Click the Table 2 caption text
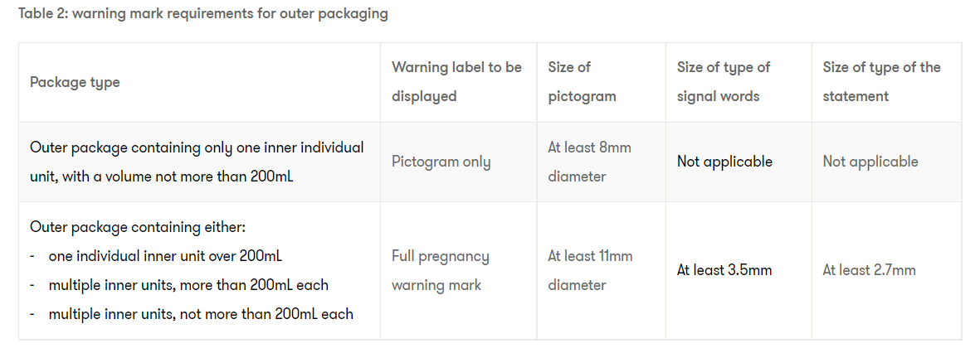Screen dimensions: 980x353 [202, 14]
